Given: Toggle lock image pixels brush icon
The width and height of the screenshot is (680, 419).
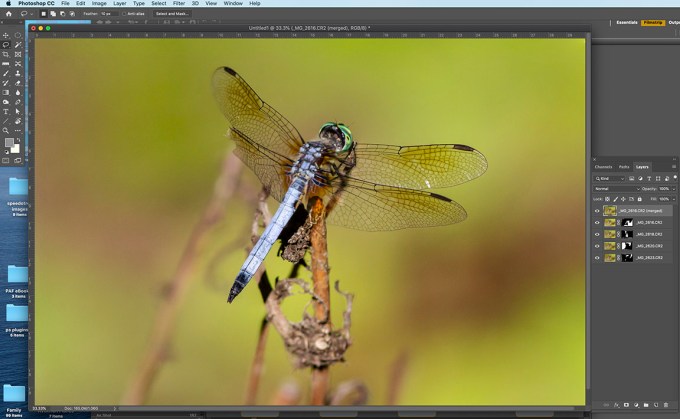Looking at the screenshot, I should pos(615,199).
